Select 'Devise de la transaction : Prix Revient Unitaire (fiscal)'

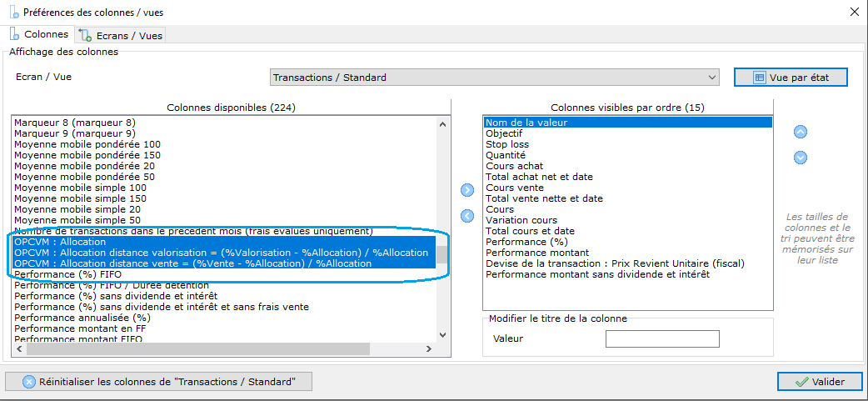(x=628, y=263)
